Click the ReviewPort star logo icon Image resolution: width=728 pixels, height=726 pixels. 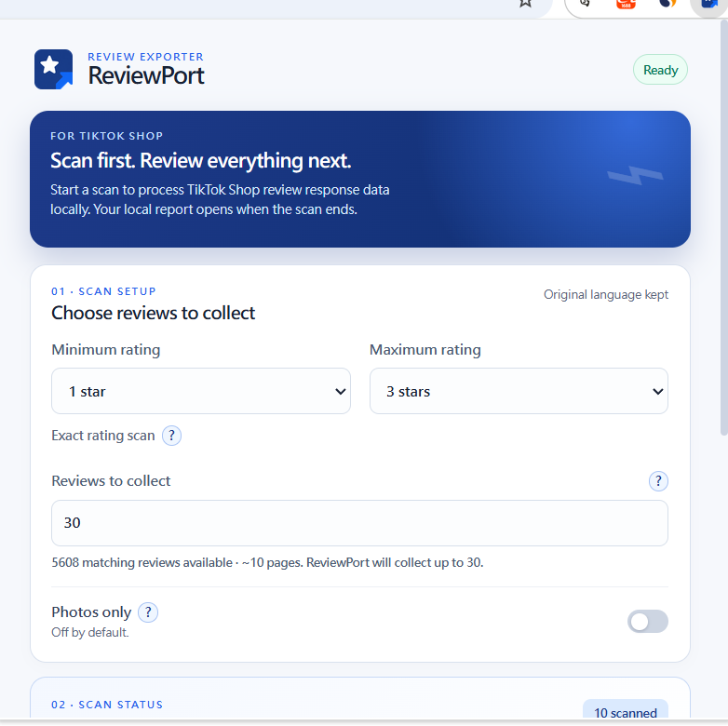53,69
